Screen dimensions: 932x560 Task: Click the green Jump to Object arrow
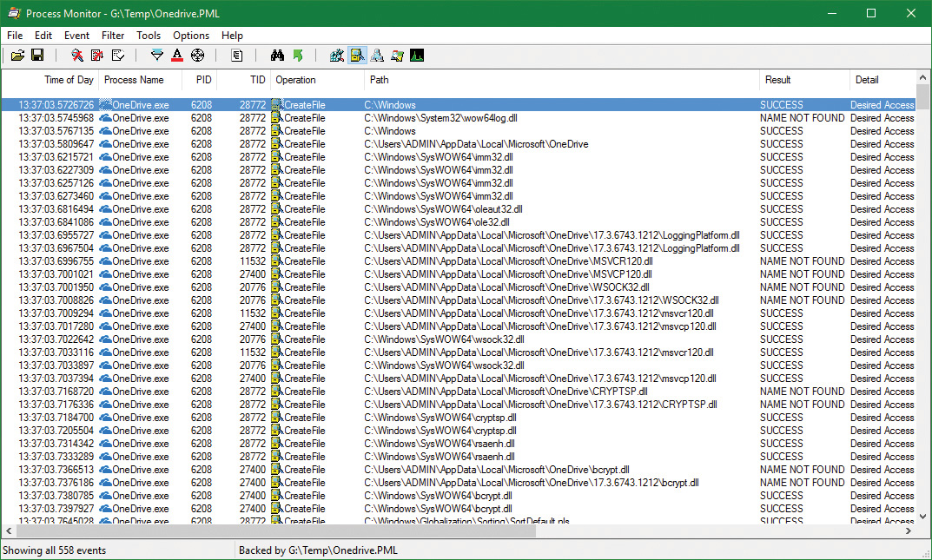[297, 56]
